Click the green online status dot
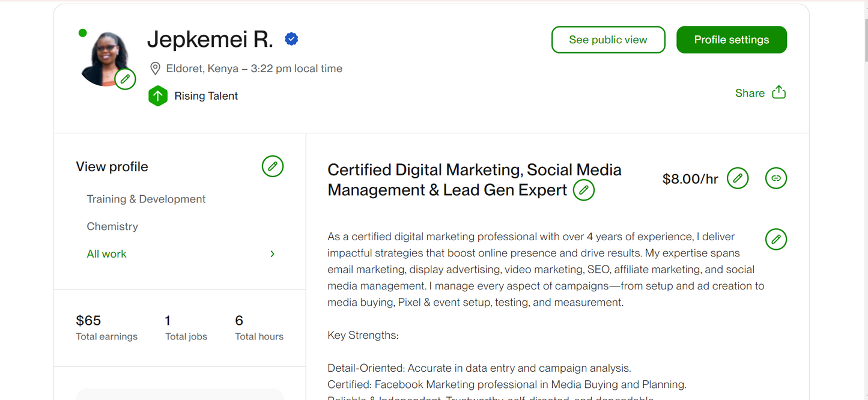The image size is (868, 400). point(83,33)
